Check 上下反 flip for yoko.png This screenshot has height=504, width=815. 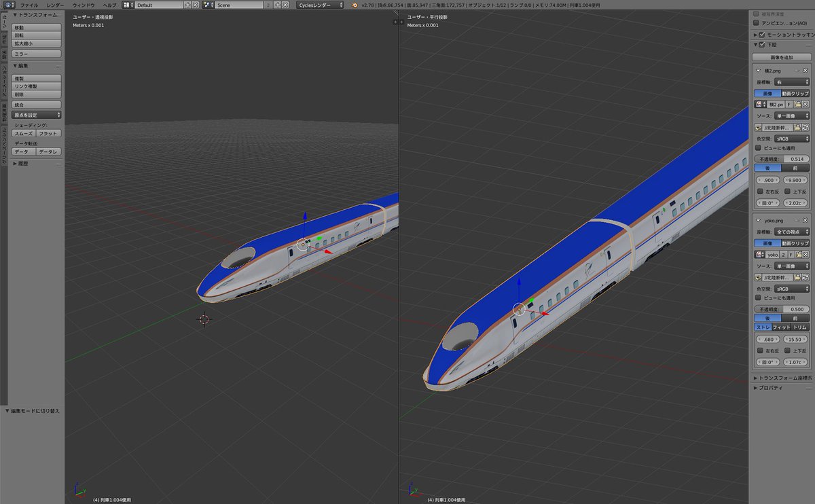[787, 350]
